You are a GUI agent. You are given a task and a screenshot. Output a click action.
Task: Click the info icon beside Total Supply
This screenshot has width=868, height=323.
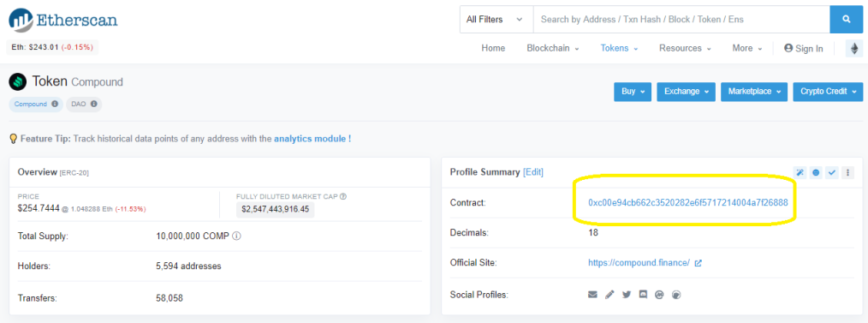[236, 236]
